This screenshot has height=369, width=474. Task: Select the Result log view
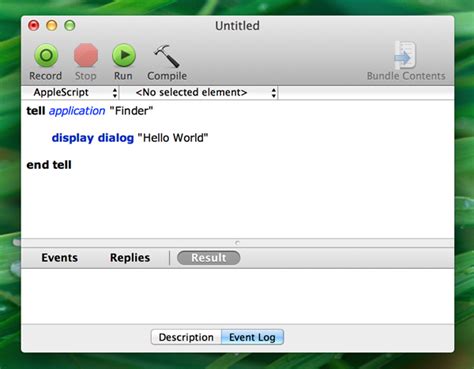pyautogui.click(x=209, y=258)
